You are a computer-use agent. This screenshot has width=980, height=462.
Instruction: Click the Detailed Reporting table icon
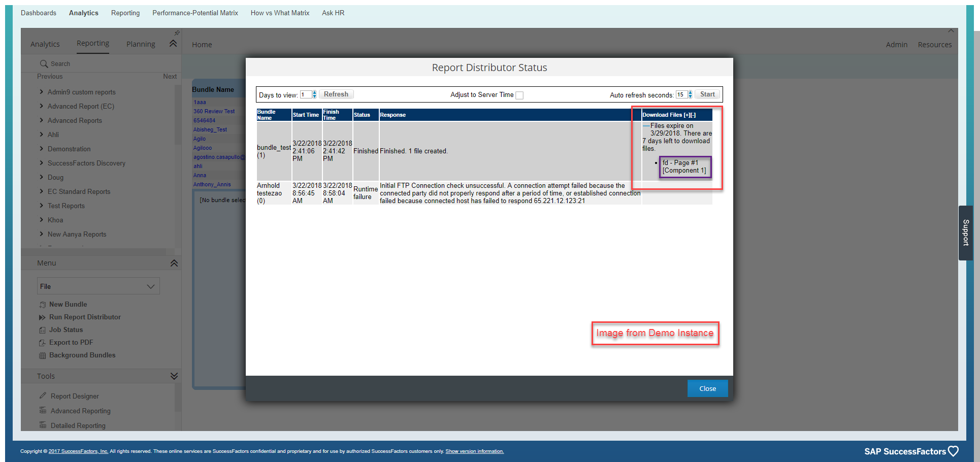pos(43,425)
